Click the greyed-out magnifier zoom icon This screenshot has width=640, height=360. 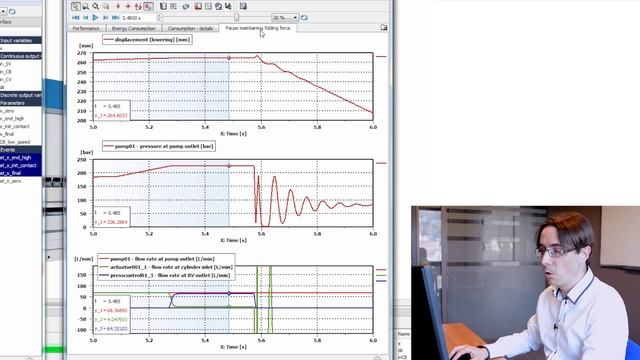click(106, 6)
